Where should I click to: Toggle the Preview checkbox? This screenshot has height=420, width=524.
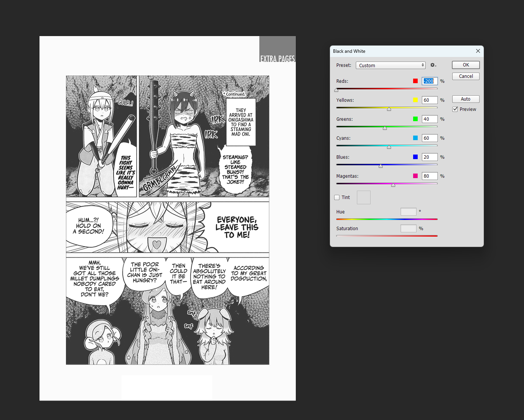tap(455, 109)
